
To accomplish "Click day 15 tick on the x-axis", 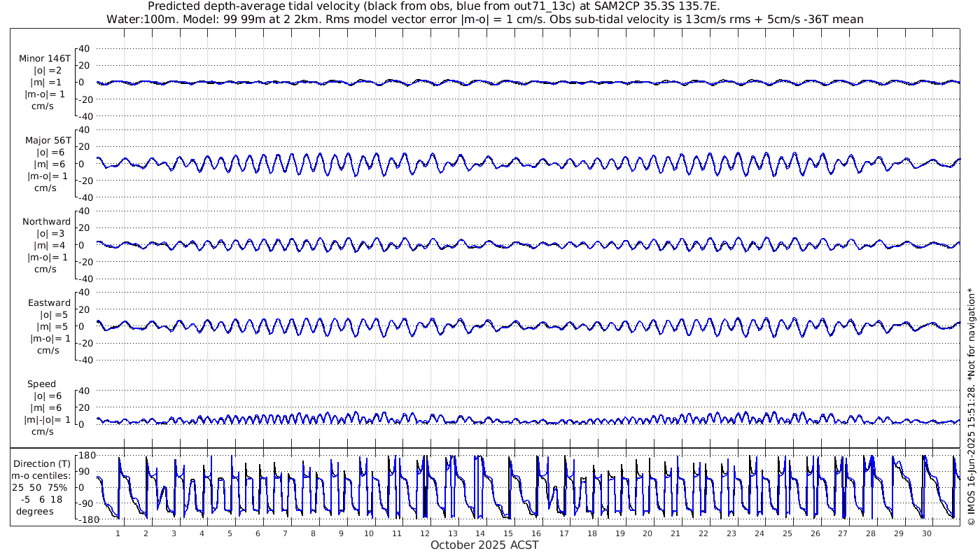I will [508, 533].
